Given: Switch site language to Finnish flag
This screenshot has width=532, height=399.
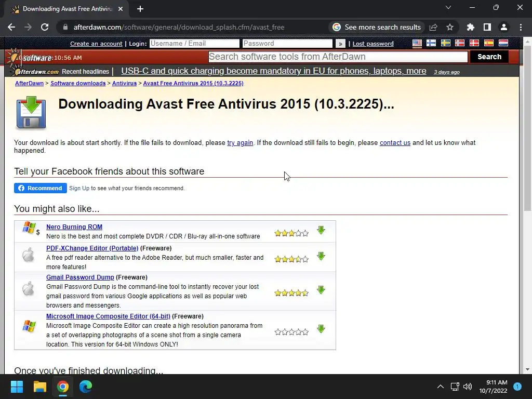Looking at the screenshot, I should click(x=431, y=43).
